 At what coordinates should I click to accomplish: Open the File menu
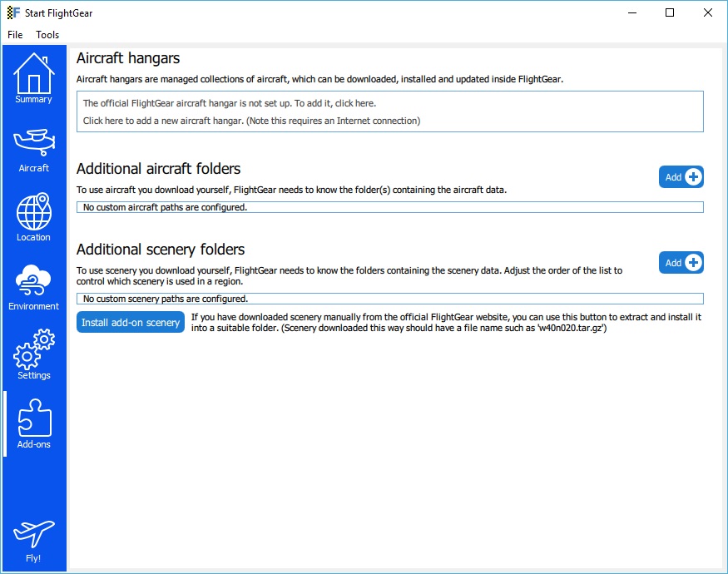pyautogui.click(x=15, y=35)
